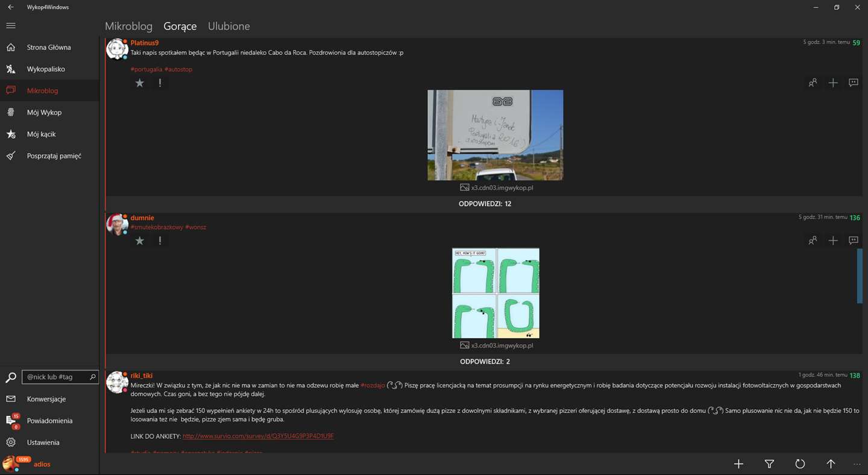Click the 59 vote count on Platinus9's post
Screen dimensions: 868x475
pos(857,43)
